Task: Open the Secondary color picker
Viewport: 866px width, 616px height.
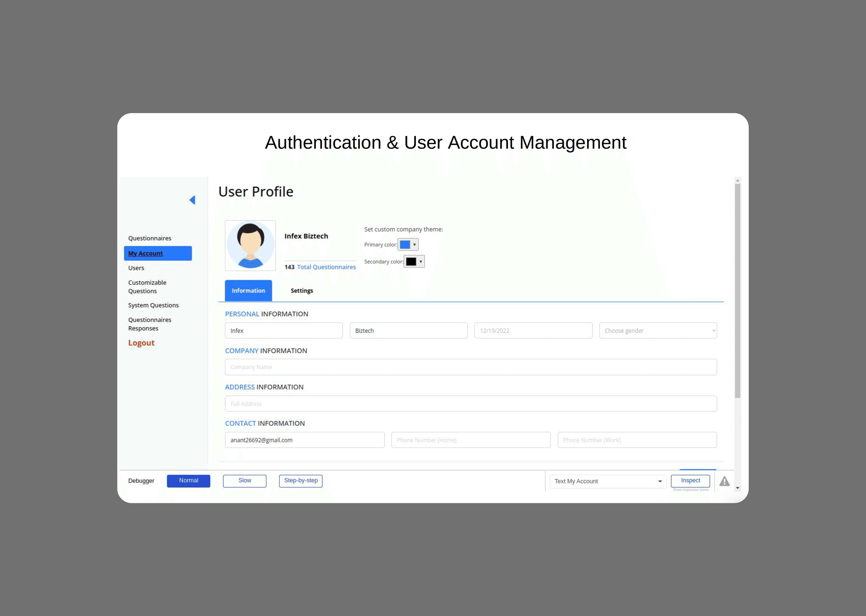Action: click(x=414, y=261)
